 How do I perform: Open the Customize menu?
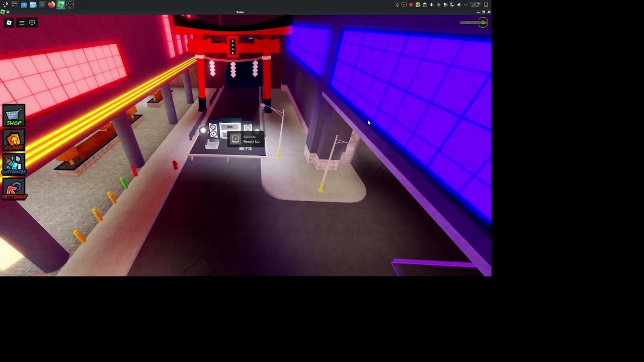point(14,165)
